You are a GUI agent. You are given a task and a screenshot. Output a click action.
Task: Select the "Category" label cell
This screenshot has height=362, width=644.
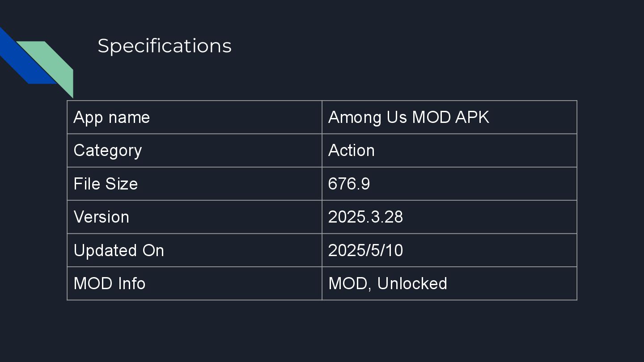(x=108, y=151)
